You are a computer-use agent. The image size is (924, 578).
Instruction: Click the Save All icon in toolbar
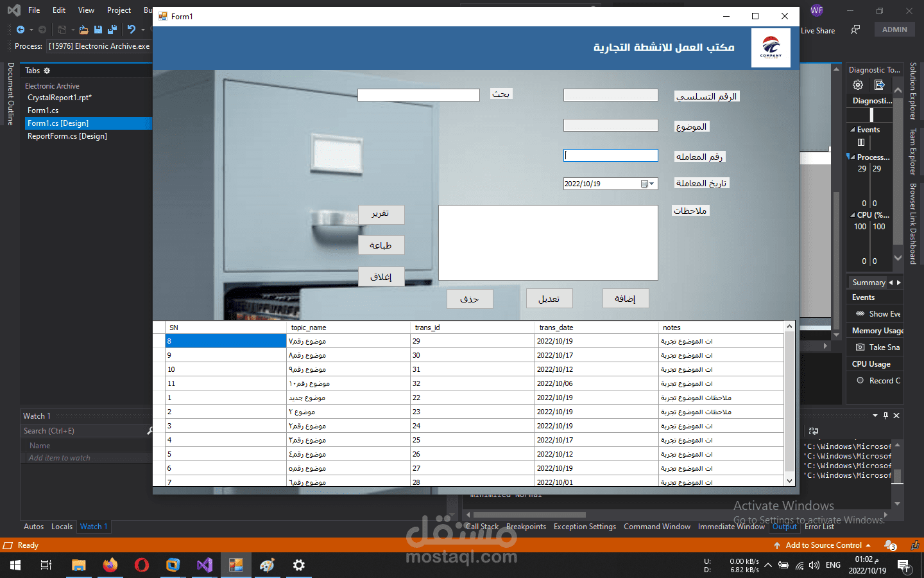tap(112, 30)
